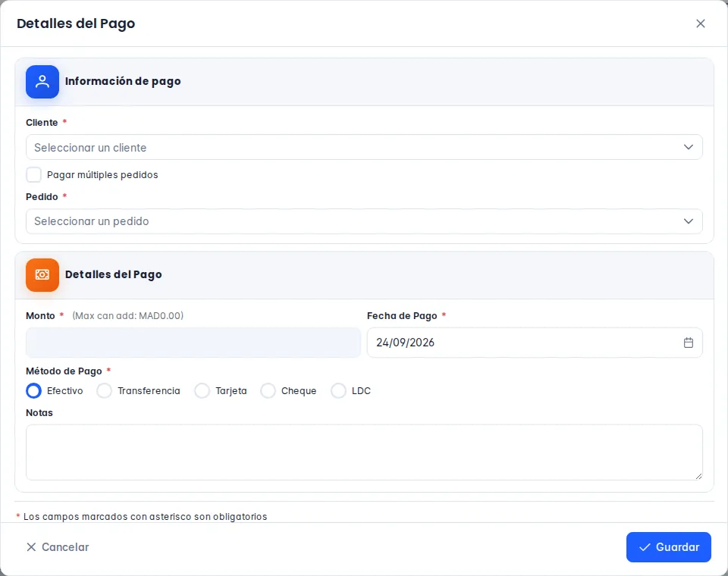Open the calendar picker icon in Fecha de Pago
Image resolution: width=728 pixels, height=576 pixels.
click(x=688, y=343)
